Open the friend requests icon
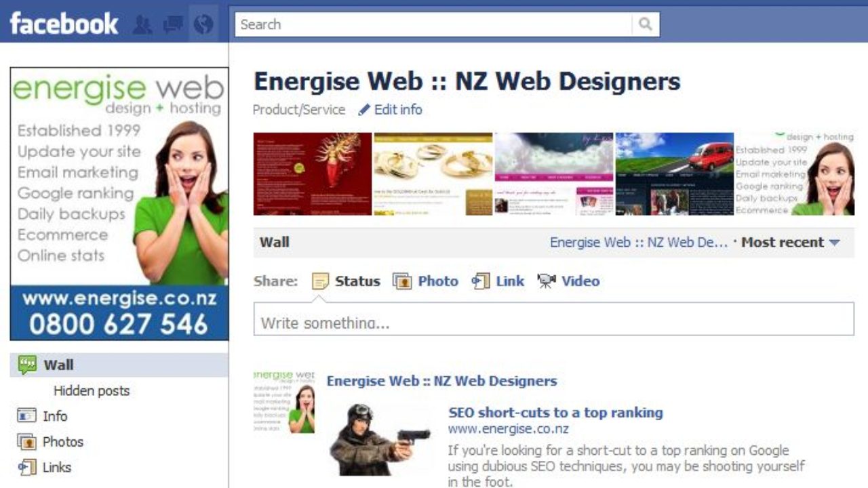The image size is (868, 488). [142, 25]
